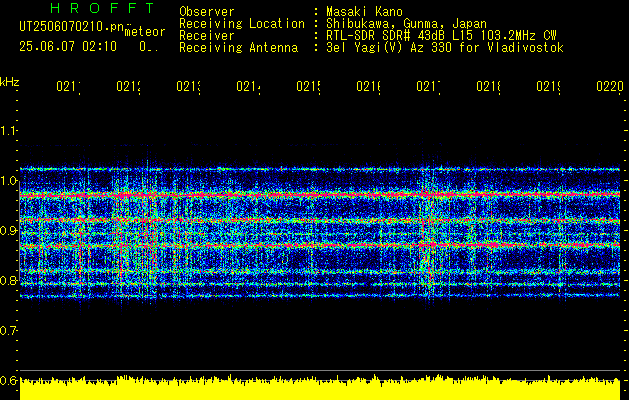Select the UT2506070210 filename text
The height and width of the screenshot is (400, 629).
[71, 26]
